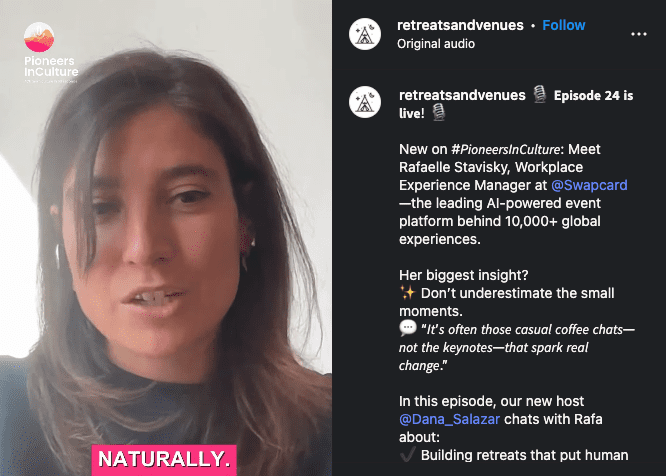Open retreatsandvenues profile avatar in header
666x476 pixels.
click(364, 34)
